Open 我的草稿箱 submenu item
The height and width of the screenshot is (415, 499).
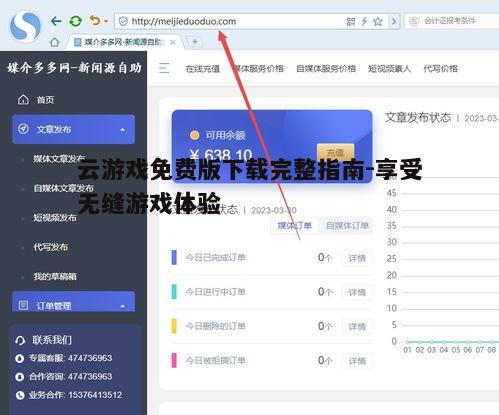click(55, 276)
